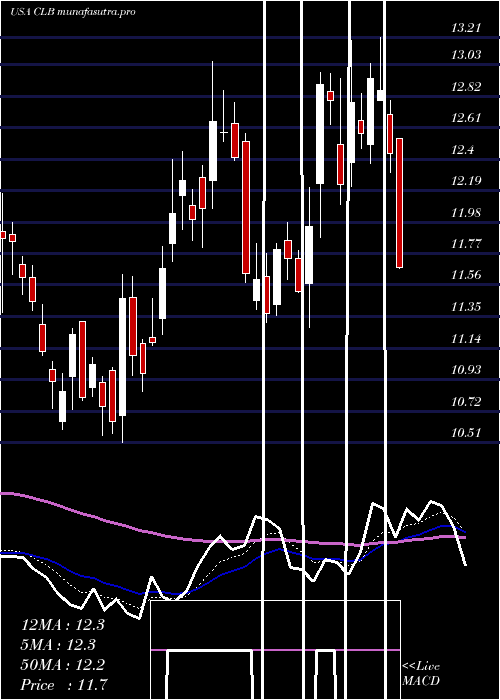Click the 5MA : 12.3 readout
Image resolution: width=500 pixels, height=700 pixels.
tap(59, 645)
